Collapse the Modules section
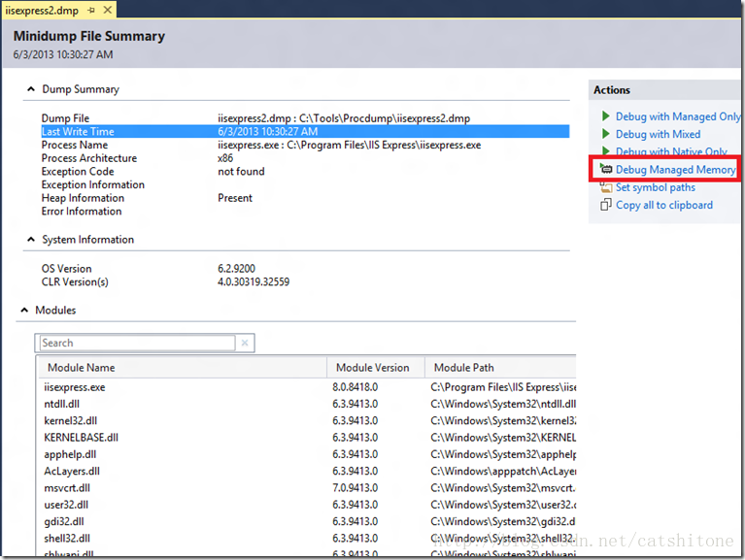This screenshot has height=560, width=745. pos(24,310)
